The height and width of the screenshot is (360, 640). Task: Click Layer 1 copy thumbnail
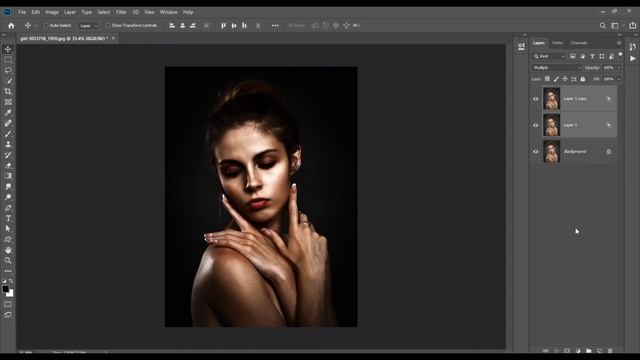tap(551, 99)
